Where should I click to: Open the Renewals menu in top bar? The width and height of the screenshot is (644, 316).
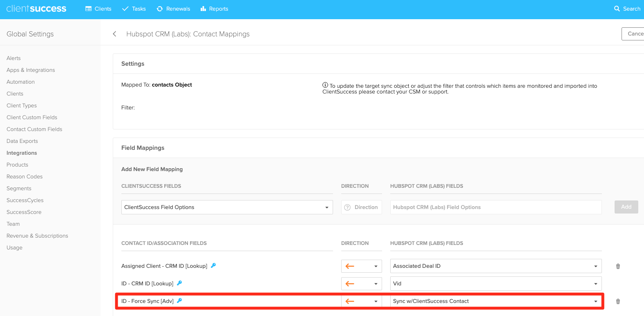(174, 9)
